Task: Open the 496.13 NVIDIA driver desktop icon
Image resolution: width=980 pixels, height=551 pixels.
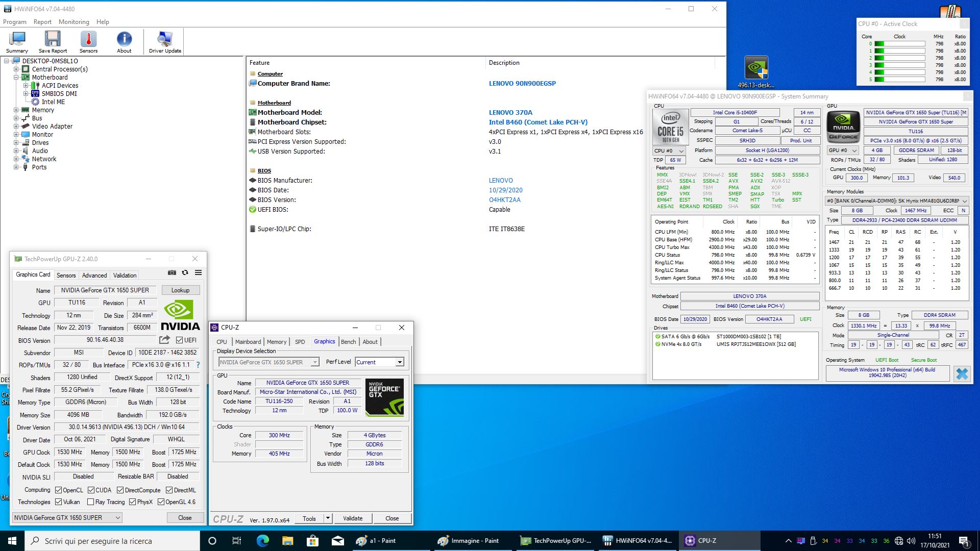Action: (x=756, y=72)
